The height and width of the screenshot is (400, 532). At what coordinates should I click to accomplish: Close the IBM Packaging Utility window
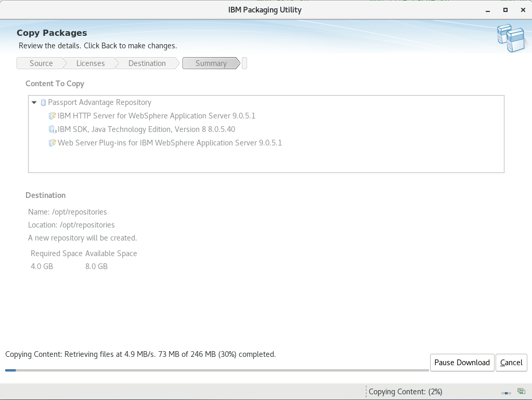coord(523,10)
